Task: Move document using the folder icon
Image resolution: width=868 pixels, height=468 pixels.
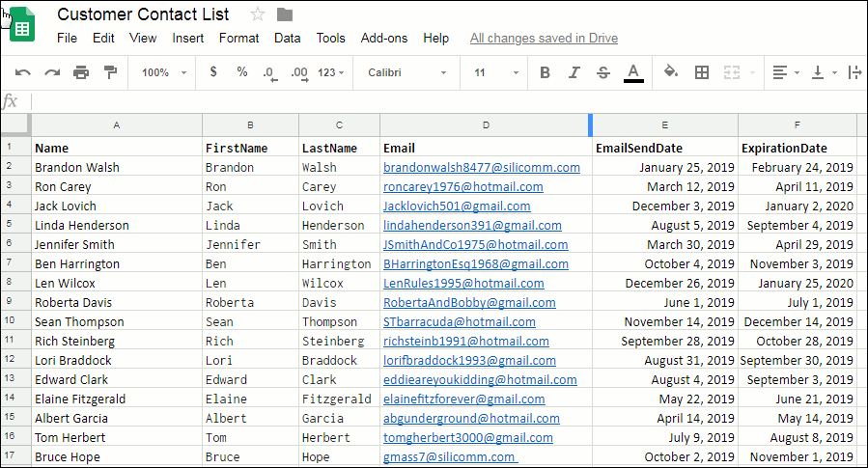Action: (285, 14)
